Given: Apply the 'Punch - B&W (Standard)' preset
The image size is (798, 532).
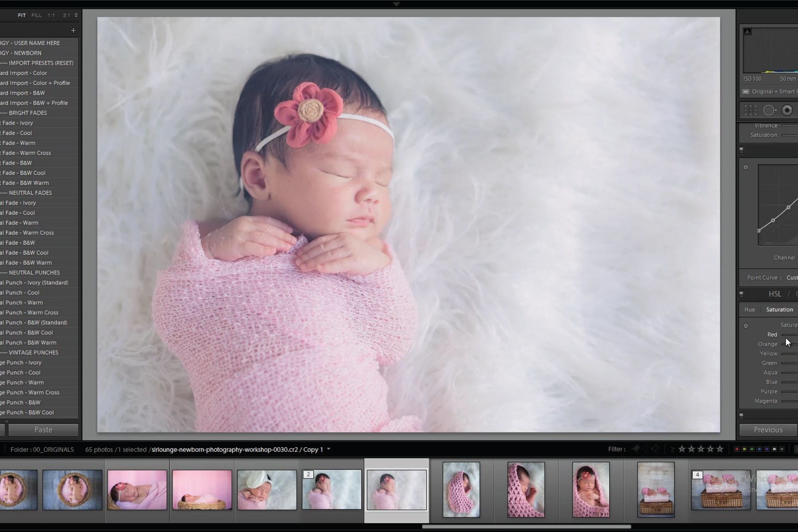Looking at the screenshot, I should pos(39,322).
